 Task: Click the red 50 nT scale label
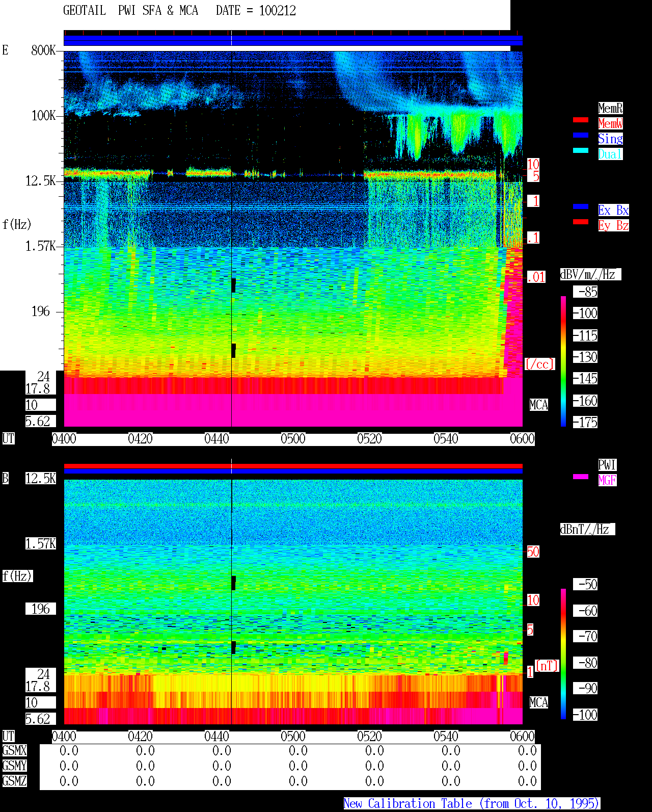[533, 552]
